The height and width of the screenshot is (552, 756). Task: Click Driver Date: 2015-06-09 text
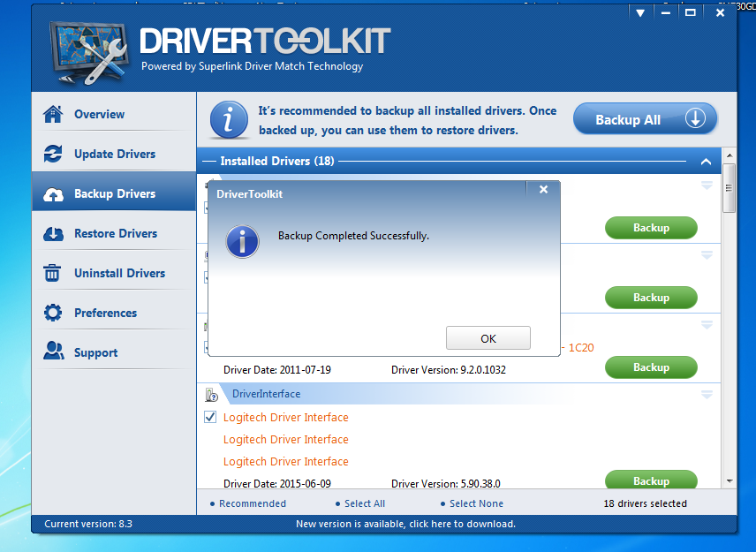point(277,483)
